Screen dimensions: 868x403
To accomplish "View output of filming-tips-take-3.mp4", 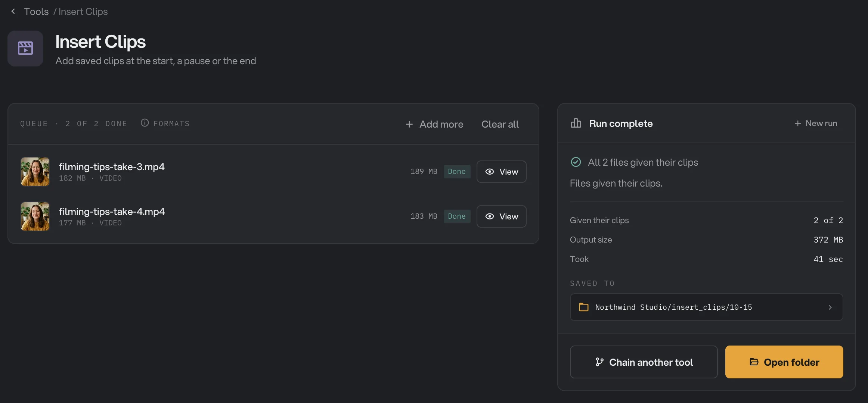I will 502,172.
